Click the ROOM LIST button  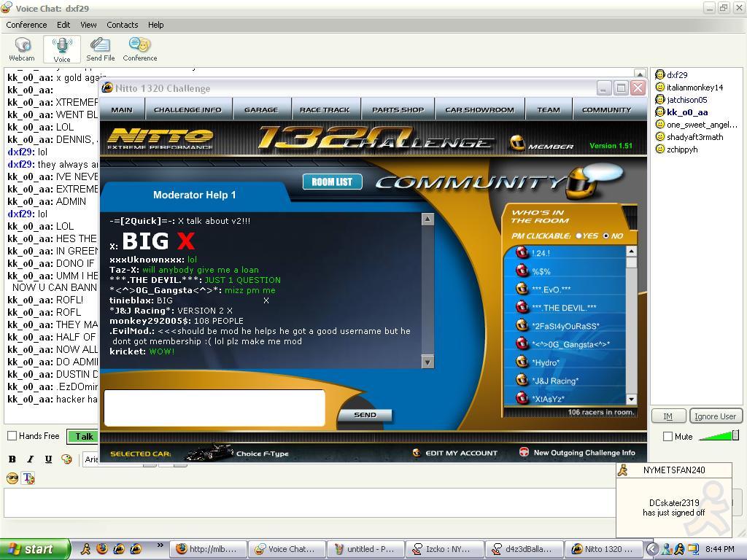coord(332,182)
